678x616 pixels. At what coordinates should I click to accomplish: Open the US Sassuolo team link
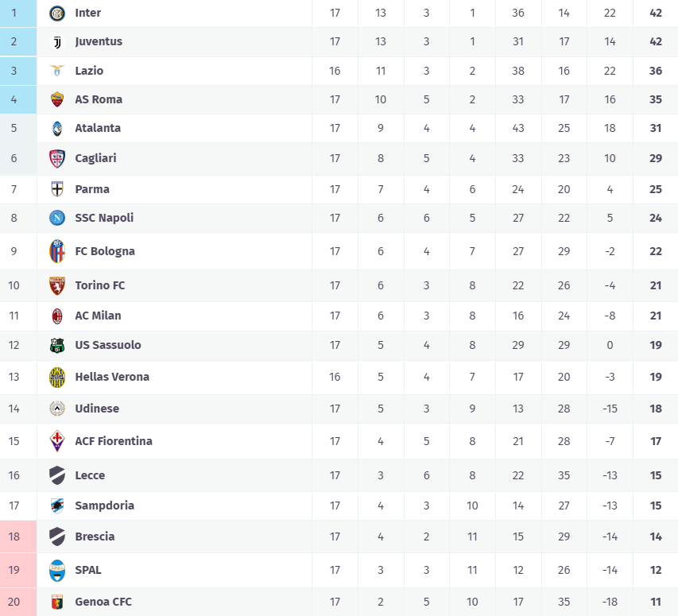(x=108, y=345)
